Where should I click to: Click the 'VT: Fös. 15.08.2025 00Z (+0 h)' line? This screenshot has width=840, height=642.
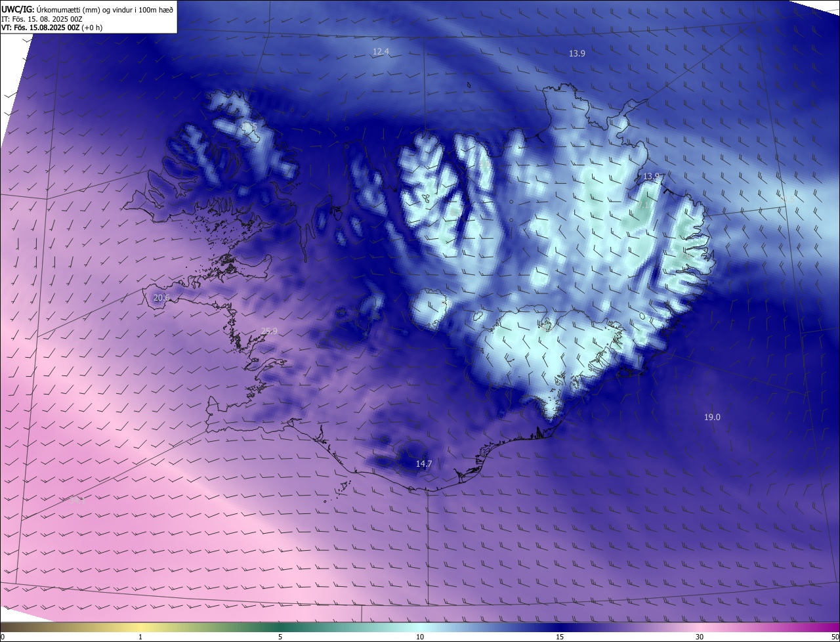click(52, 28)
